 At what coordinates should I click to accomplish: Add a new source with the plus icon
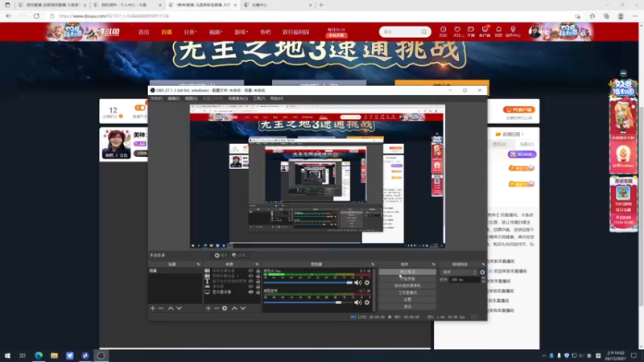208,308
